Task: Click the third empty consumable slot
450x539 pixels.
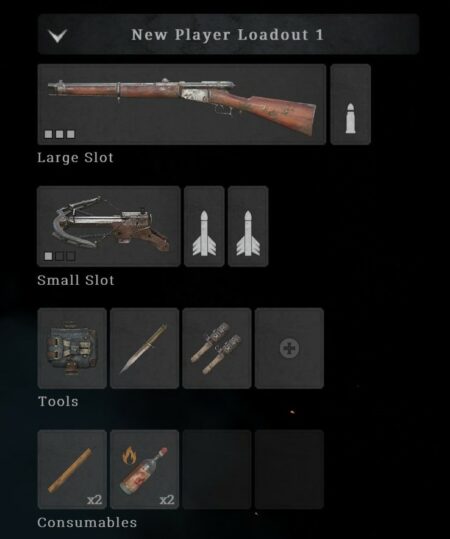Action: [x=217, y=469]
